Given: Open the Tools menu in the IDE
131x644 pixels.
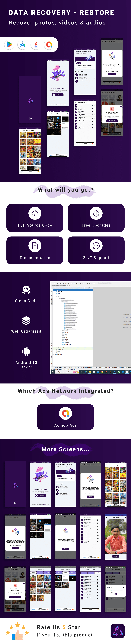Looking at the screenshot, I should pos(84,283).
